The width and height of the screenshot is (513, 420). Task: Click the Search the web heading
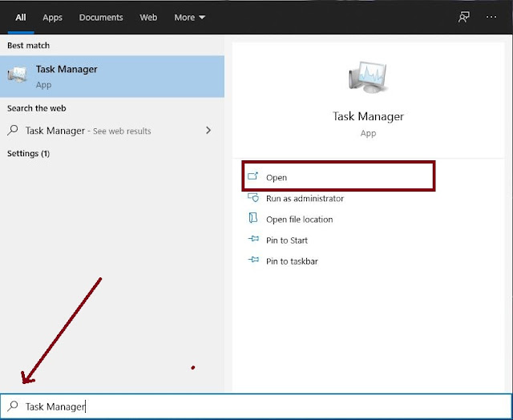(x=37, y=108)
